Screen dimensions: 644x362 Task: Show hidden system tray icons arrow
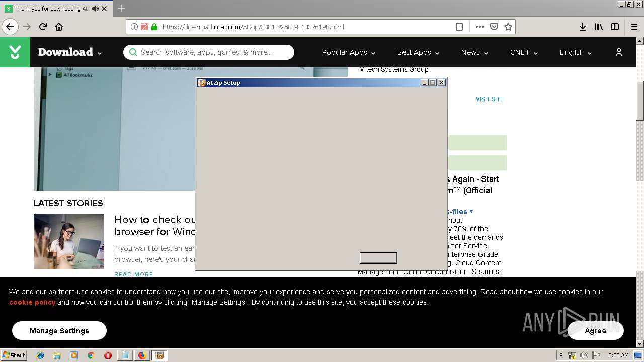tap(561, 355)
